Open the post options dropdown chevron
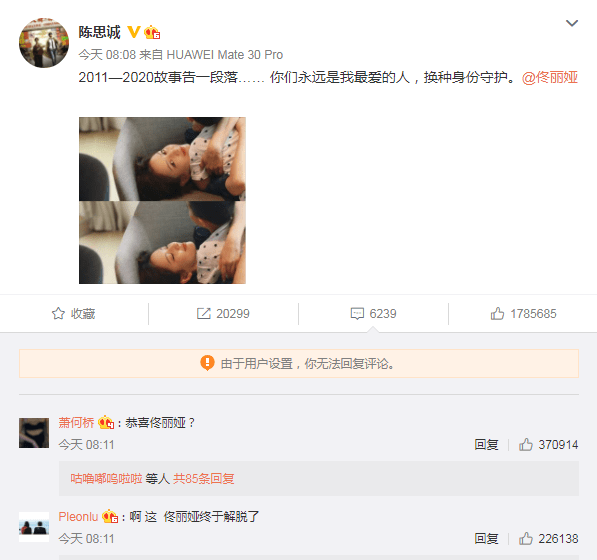 [x=572, y=23]
